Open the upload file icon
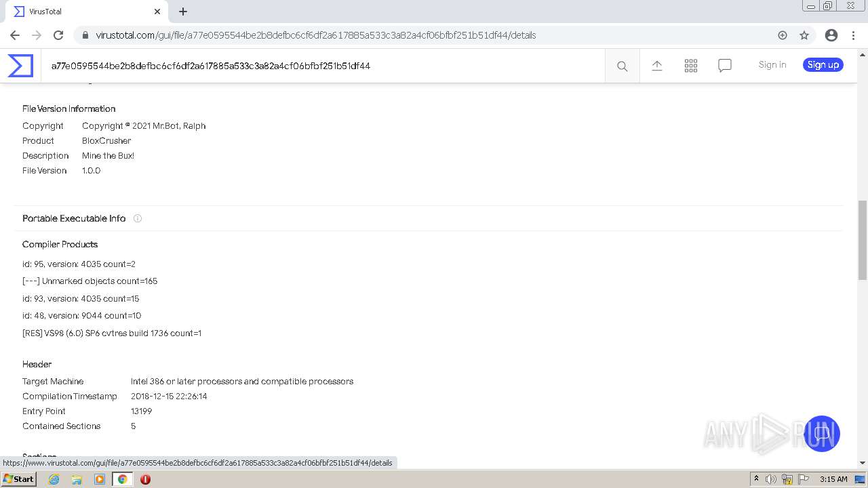 (657, 66)
